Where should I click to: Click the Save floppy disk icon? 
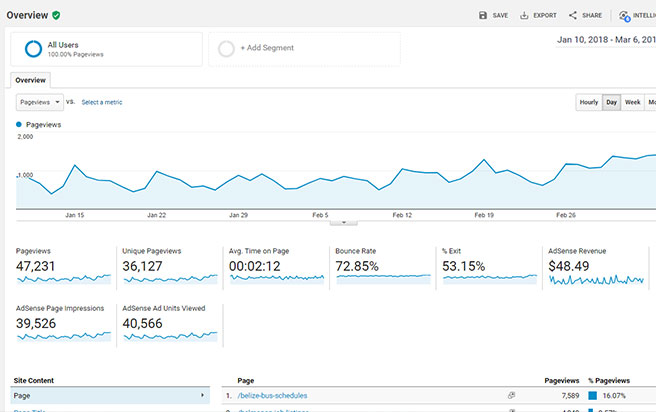pyautogui.click(x=483, y=15)
